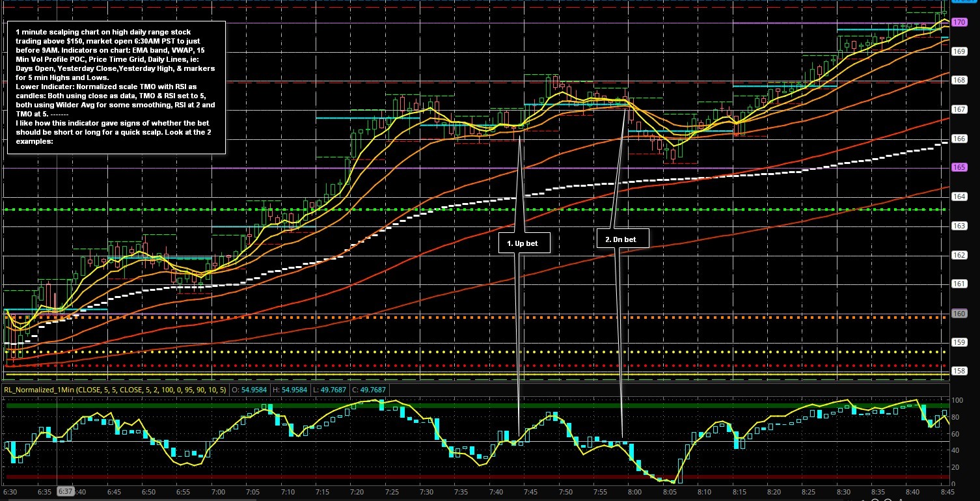Click the 169 label on price axis
980x501 pixels.
click(959, 51)
